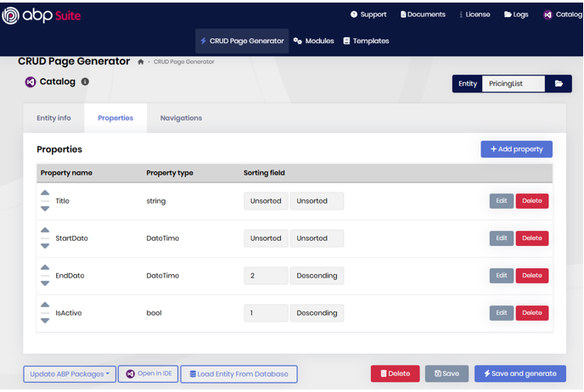This screenshot has width=584, height=392.
Task: Click the EndDate property name
Action: tap(70, 276)
